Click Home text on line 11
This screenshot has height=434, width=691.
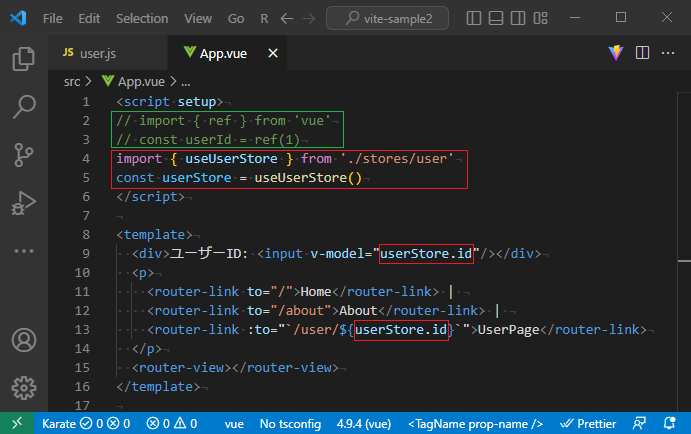316,292
